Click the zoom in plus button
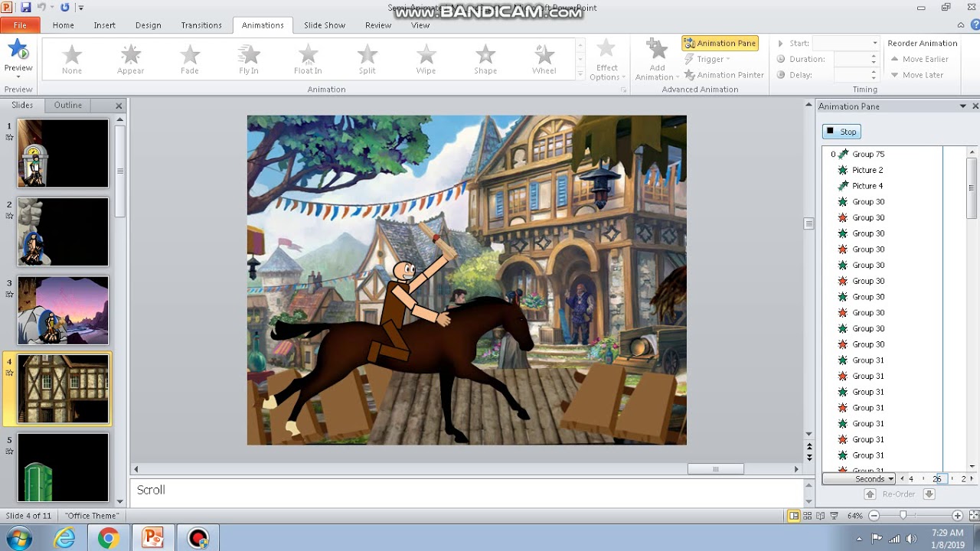This screenshot has width=980, height=551. pyautogui.click(x=957, y=516)
